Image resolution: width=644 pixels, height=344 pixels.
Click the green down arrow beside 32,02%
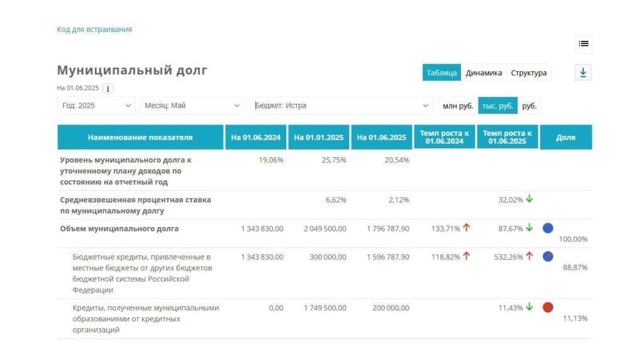click(530, 199)
